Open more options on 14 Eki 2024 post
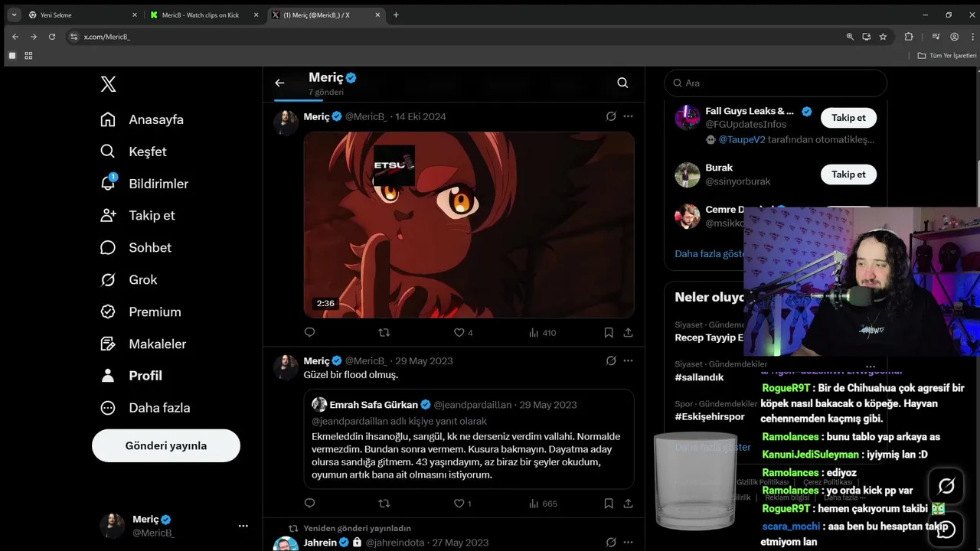 coord(628,116)
